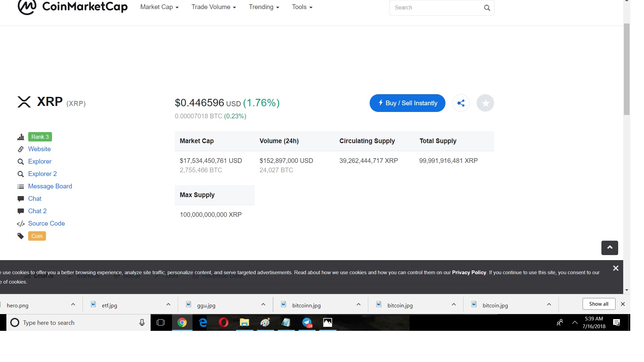Image resolution: width=644 pixels, height=362 pixels.
Task: Expand the Market Cap dropdown menu
Action: tap(159, 7)
